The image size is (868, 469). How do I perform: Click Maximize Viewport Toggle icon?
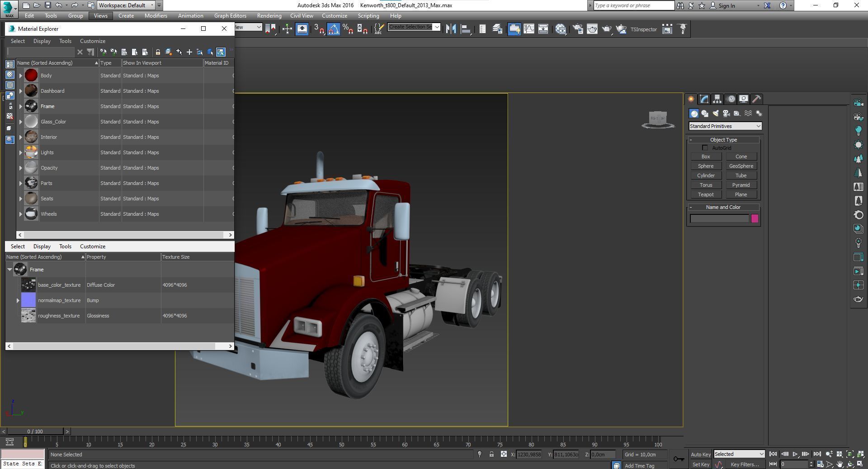click(860, 464)
